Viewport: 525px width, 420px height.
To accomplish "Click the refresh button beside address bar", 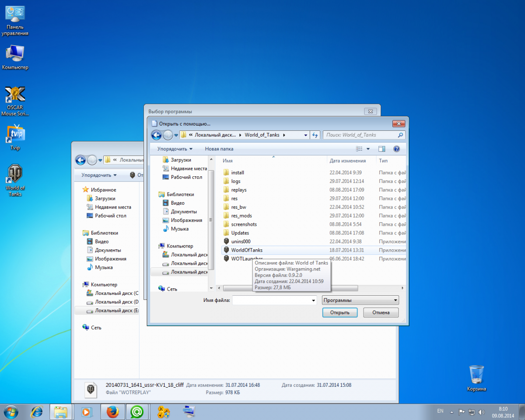I will click(x=315, y=135).
